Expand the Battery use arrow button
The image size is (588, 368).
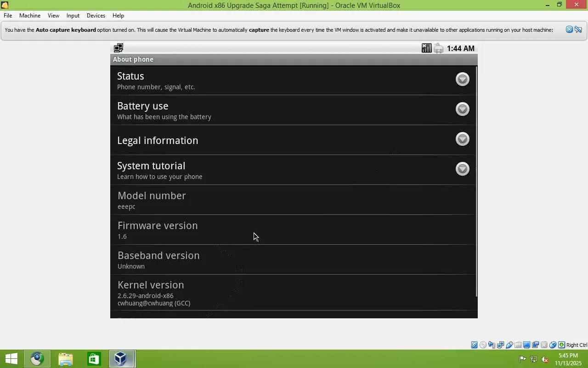pyautogui.click(x=462, y=109)
